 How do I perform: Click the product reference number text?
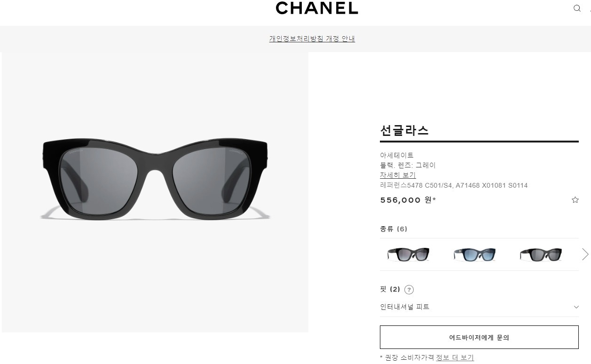coord(454,185)
